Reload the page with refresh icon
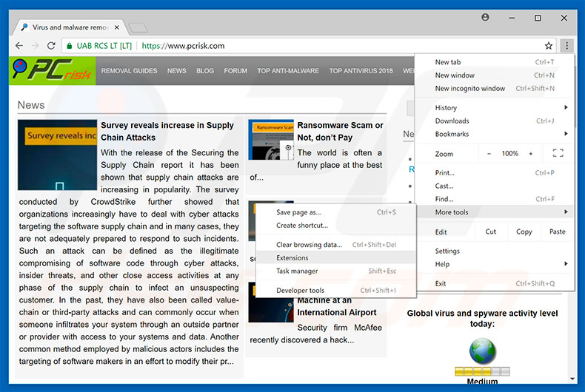The width and height of the screenshot is (585, 392). (51, 46)
